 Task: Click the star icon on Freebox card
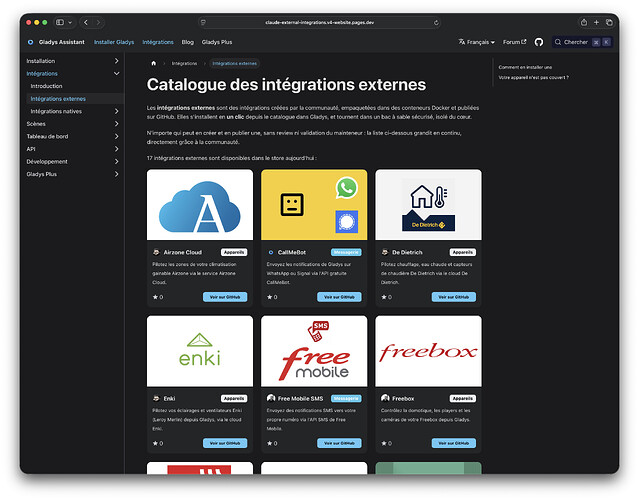[x=384, y=443]
